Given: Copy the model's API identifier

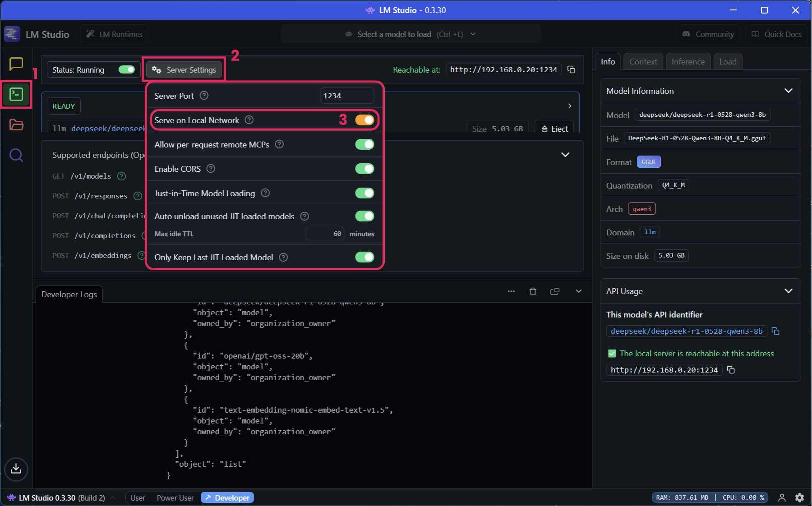Looking at the screenshot, I should [776, 331].
